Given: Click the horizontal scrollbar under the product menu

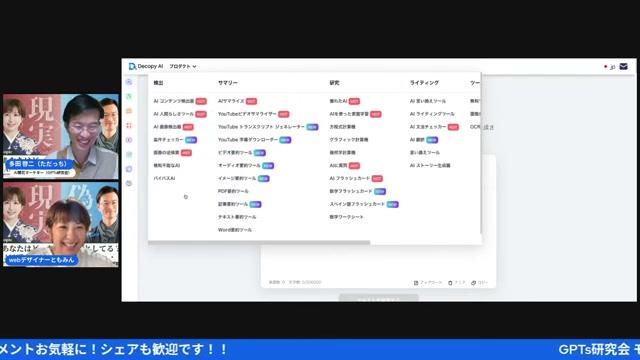Looking at the screenshot, I should 259,242.
